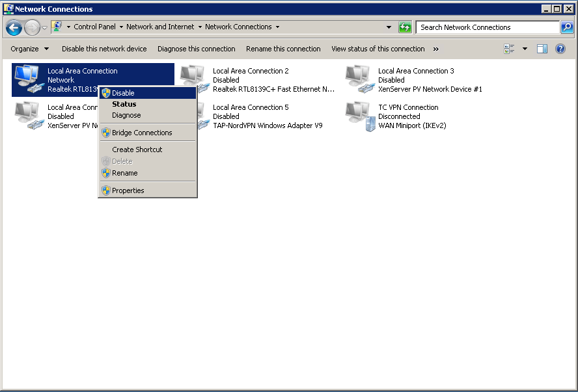Select the Local Area Connection 3 adapter icon
Viewport: 578px width, 392px height.
click(358, 79)
